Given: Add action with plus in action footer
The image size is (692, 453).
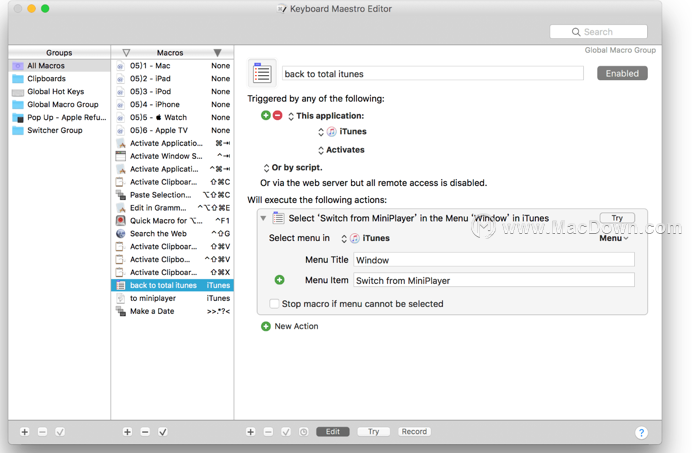Looking at the screenshot, I should point(251,432).
